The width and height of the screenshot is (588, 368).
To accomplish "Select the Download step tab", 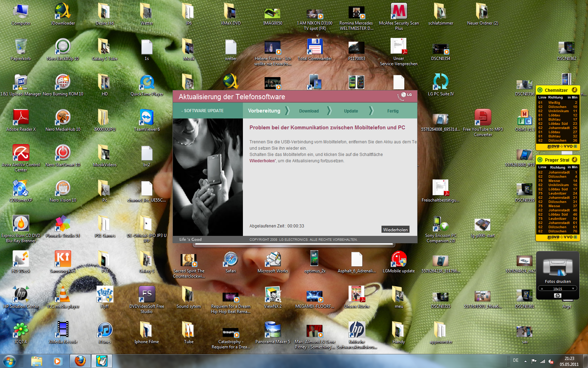I will pos(309,111).
